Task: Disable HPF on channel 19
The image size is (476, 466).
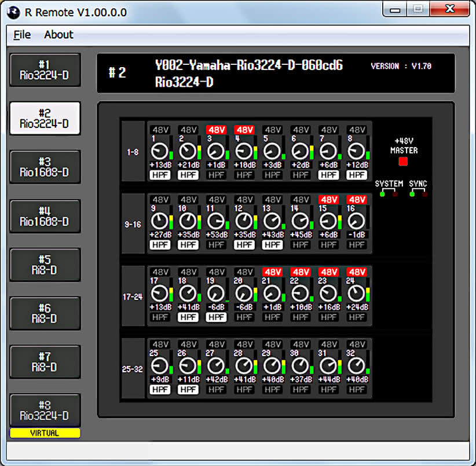Action: pyautogui.click(x=216, y=317)
